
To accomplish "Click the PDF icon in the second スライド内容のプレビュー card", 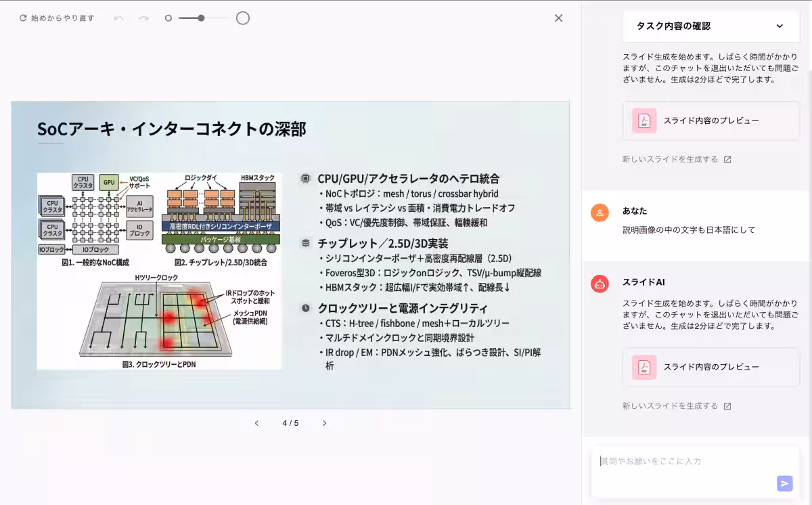I will pos(644,367).
